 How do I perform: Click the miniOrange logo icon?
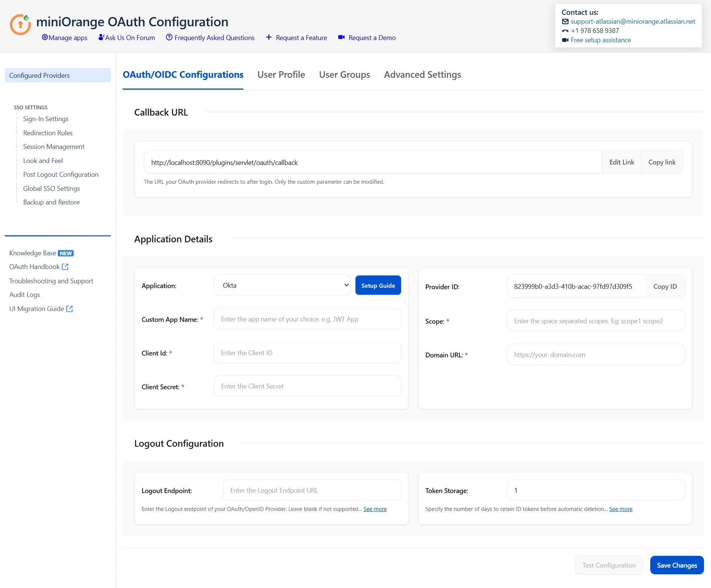[x=20, y=24]
